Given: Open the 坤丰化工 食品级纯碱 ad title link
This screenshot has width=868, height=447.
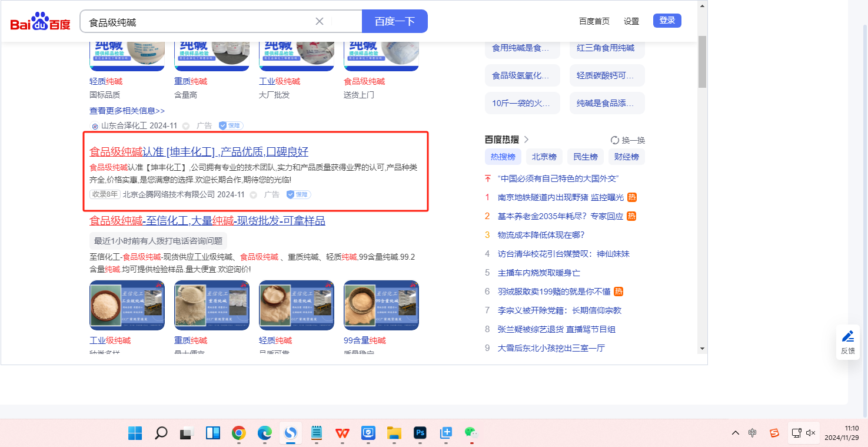Looking at the screenshot, I should pyautogui.click(x=199, y=152).
